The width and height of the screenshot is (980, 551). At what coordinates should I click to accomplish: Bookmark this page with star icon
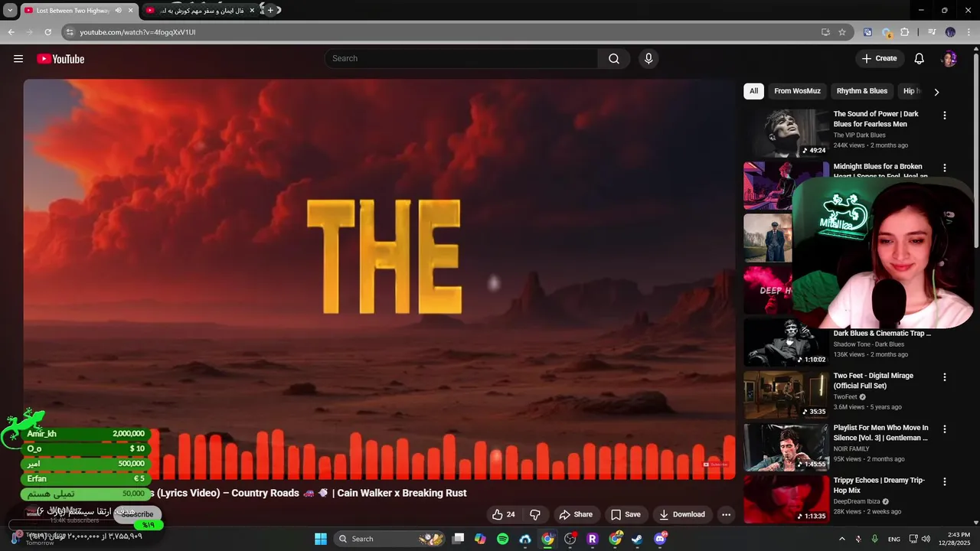point(842,32)
